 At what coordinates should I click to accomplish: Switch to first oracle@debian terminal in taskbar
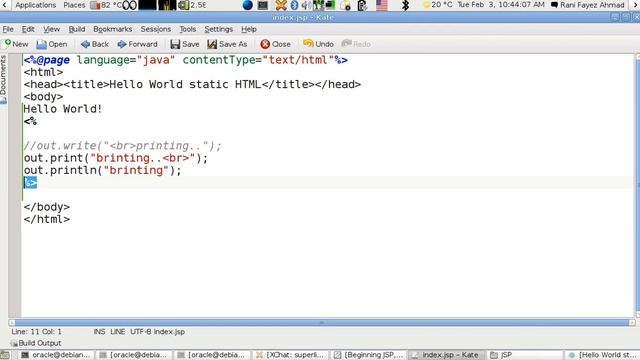coord(56,355)
